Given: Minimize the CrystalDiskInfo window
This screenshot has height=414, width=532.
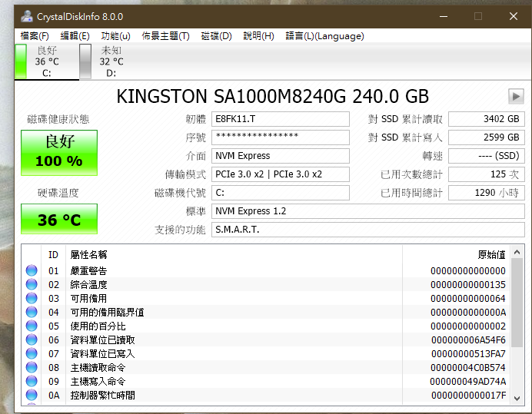Looking at the screenshot, I should (444, 16).
